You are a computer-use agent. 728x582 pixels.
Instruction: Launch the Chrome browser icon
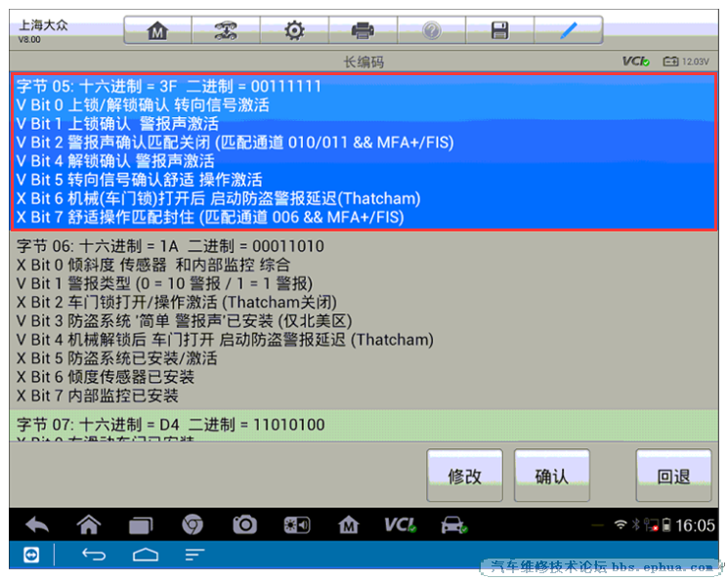tap(193, 525)
